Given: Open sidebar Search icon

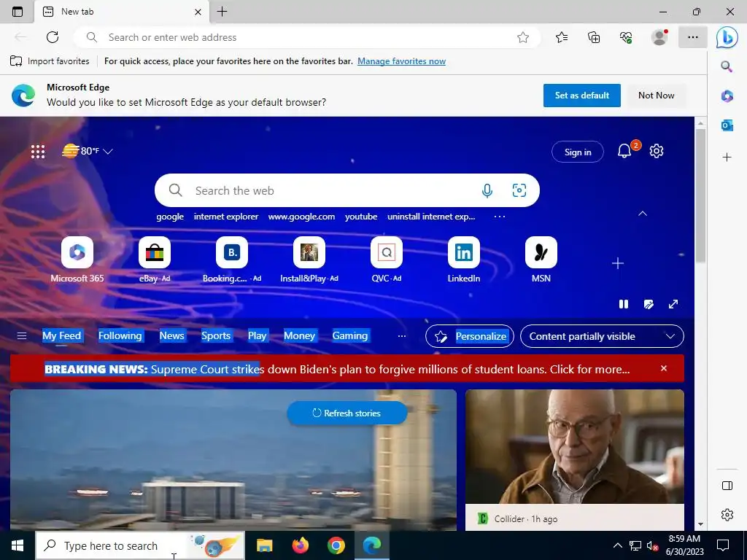Looking at the screenshot, I should click(727, 66).
